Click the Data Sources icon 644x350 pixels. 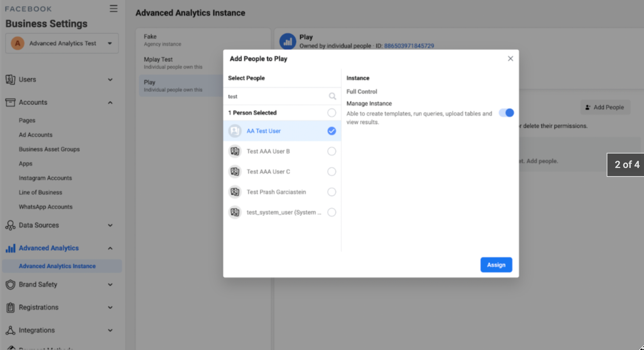[x=10, y=225]
